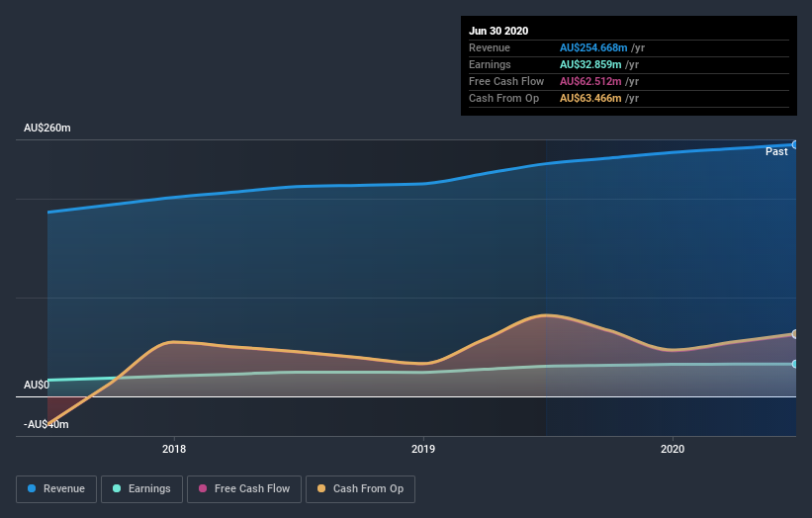Click the Revenue line endpoint marker
The height and width of the screenshot is (518, 812).
795,145
